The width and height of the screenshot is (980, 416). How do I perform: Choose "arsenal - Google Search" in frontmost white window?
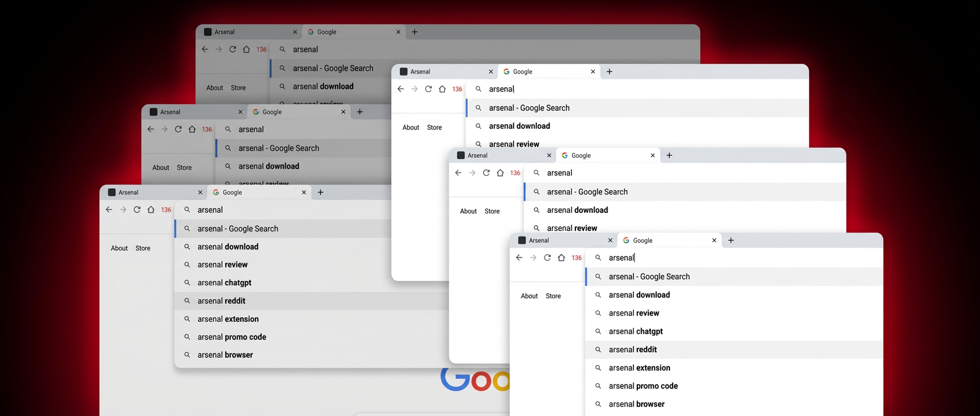pyautogui.click(x=734, y=277)
